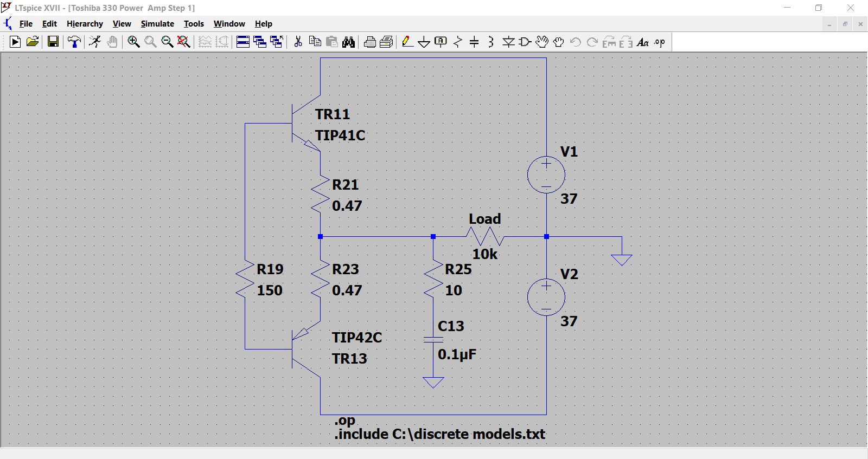Click the 10k load value

click(x=485, y=254)
